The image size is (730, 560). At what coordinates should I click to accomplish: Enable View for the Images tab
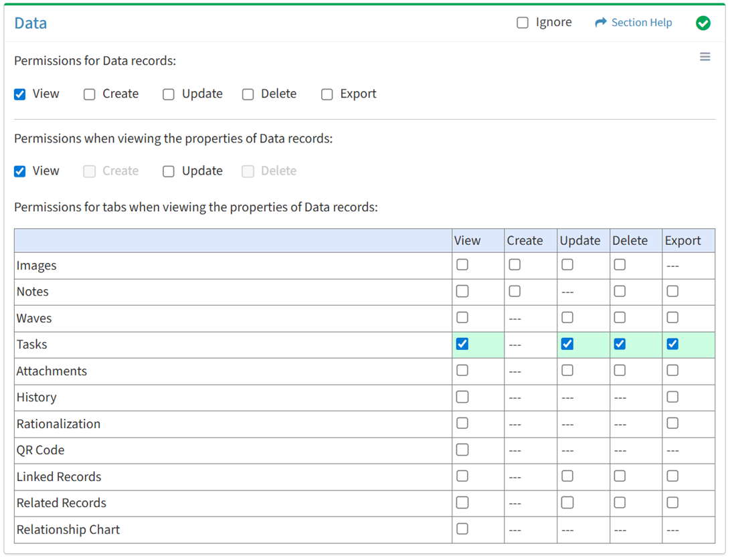(462, 265)
